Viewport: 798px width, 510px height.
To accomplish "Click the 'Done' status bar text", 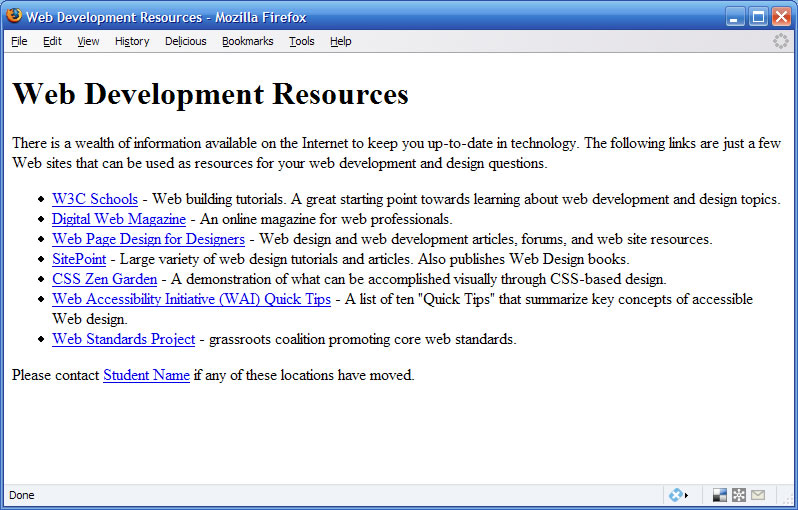I will pyautogui.click(x=22, y=495).
